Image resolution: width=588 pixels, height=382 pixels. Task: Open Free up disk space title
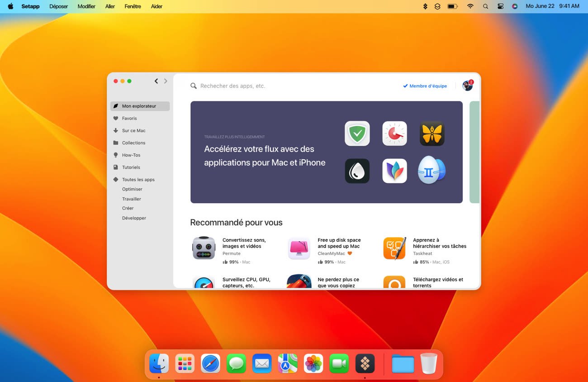[x=339, y=243]
